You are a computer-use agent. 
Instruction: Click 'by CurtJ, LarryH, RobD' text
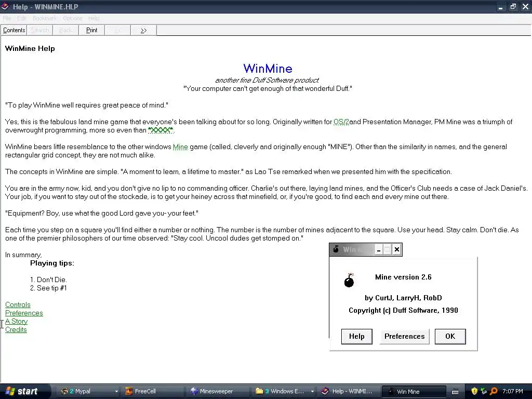pyautogui.click(x=403, y=298)
